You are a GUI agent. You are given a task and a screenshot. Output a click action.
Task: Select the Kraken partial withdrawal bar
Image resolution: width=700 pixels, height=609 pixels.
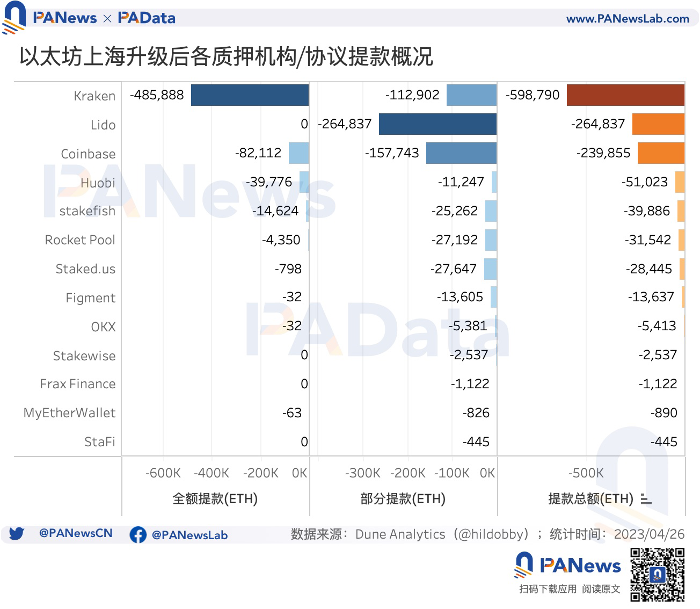pos(471,95)
